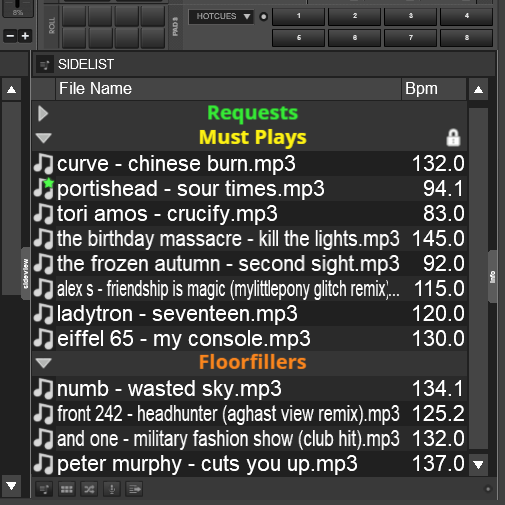Click music note icon beside the birthday massacre track
505x505 pixels.
pos(43,239)
